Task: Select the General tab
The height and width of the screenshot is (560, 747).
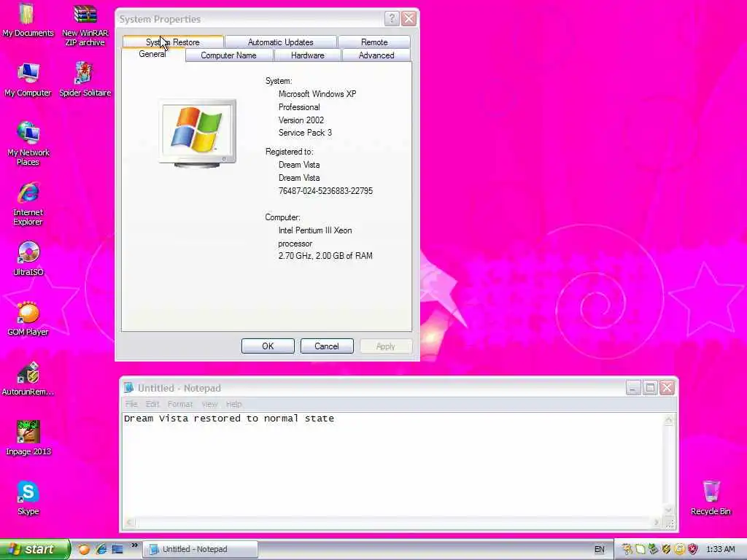Action: pos(152,54)
